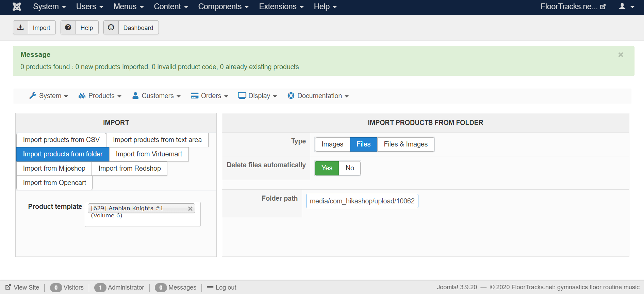The image size is (644, 294).
Task: Open the Orders dropdown menu
Action: pyautogui.click(x=210, y=96)
